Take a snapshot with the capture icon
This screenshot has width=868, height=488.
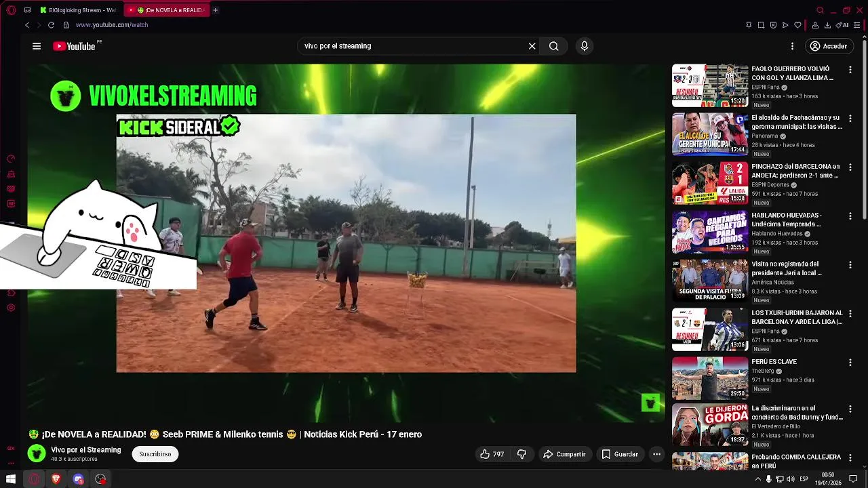click(761, 25)
